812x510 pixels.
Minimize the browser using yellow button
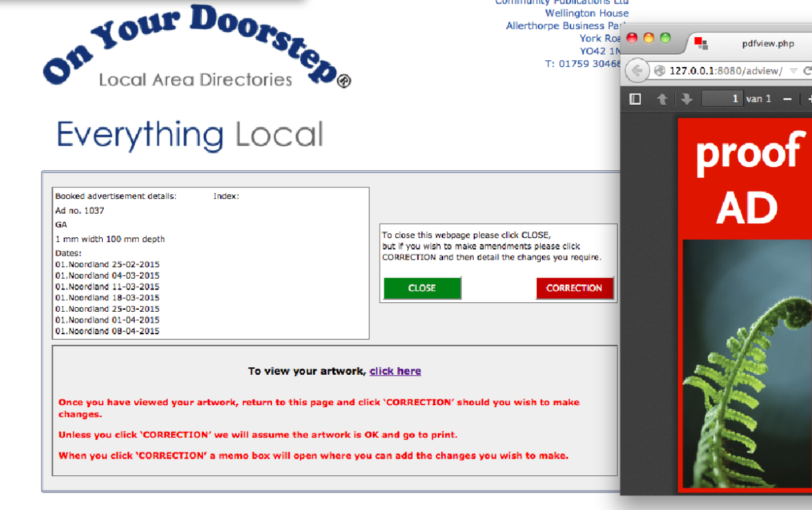(649, 38)
